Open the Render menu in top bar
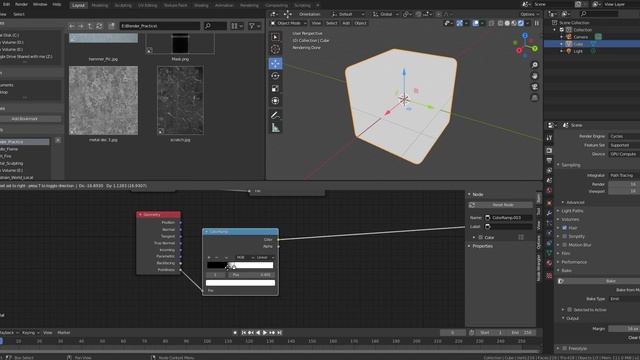The height and width of the screenshot is (360, 640). 21,4
